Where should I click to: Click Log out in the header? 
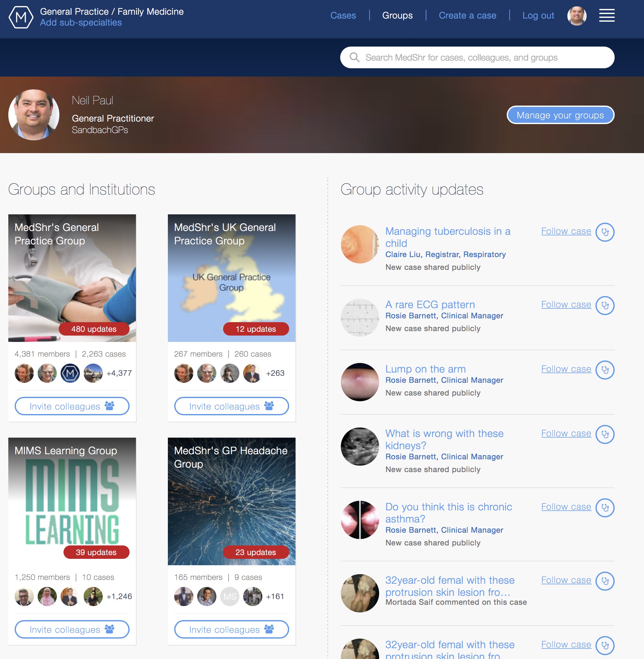click(538, 16)
